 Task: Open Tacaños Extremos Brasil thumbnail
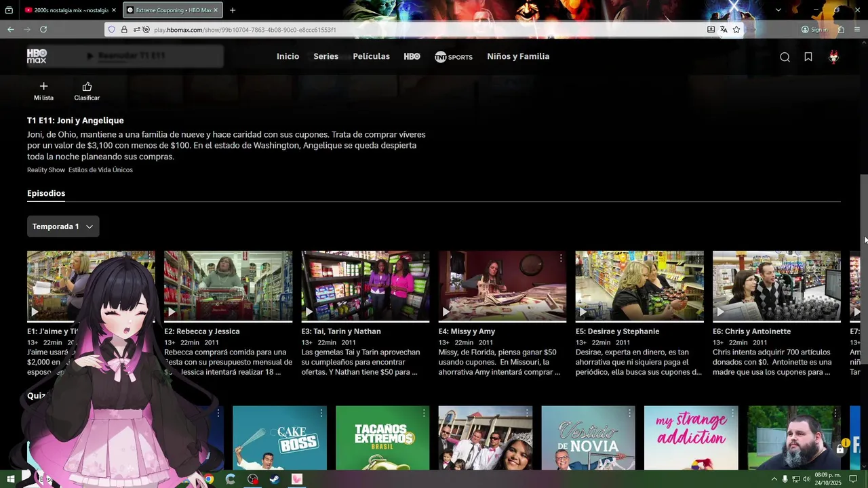click(382, 438)
